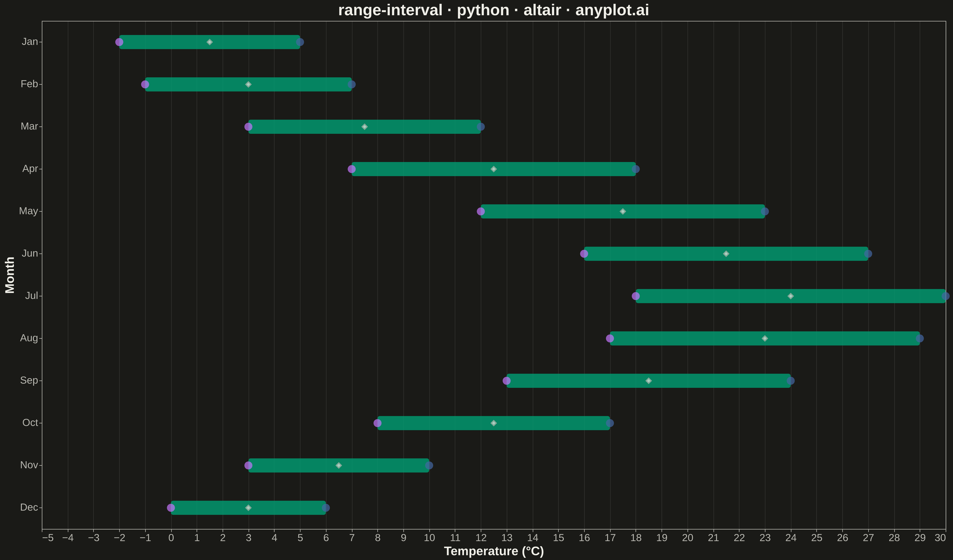This screenshot has width=953, height=560.
Task: Click the purple minimum dot for Jan
Action: tap(119, 42)
